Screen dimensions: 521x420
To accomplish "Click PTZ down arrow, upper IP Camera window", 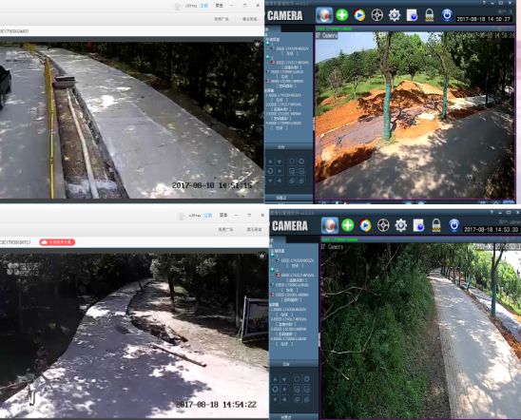I will 270,181.
